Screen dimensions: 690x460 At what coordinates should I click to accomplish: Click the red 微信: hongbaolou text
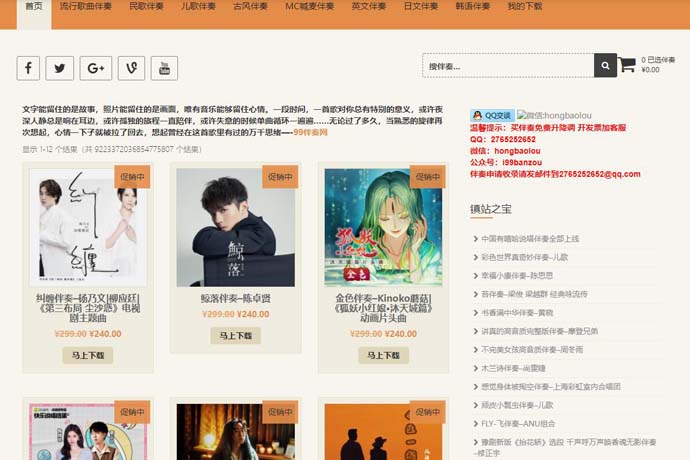[505, 151]
